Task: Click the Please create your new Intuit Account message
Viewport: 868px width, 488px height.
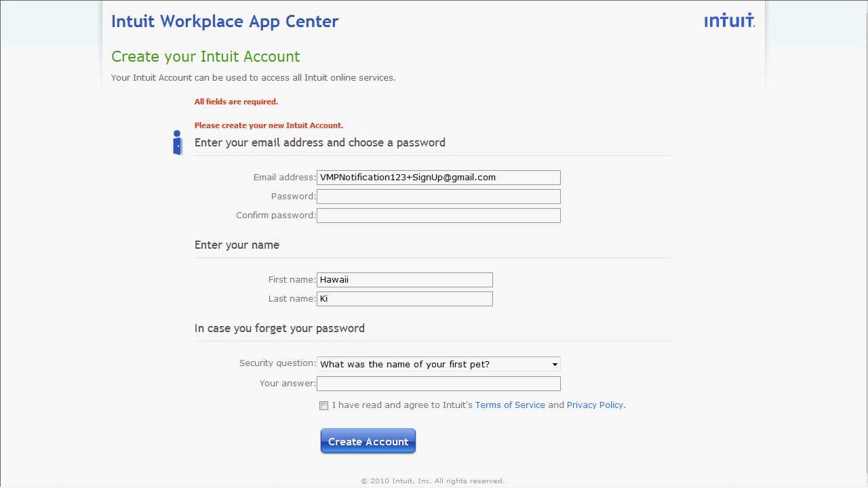Action: click(269, 125)
